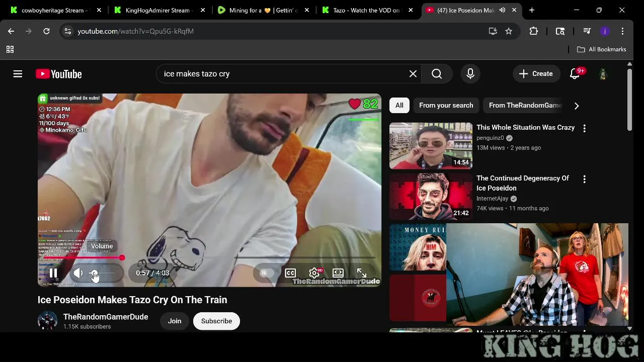The image size is (644, 362).
Task: Enter full screen mode
Action: (362, 273)
